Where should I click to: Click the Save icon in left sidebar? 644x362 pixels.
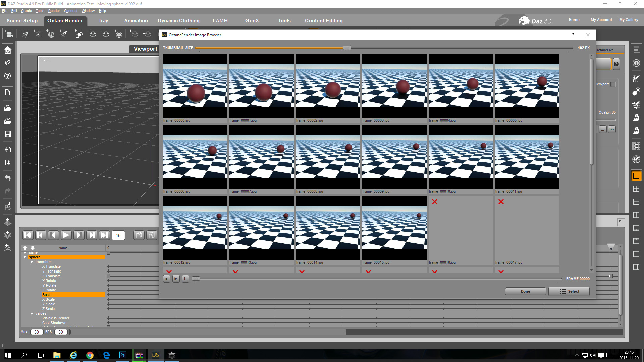point(7,134)
